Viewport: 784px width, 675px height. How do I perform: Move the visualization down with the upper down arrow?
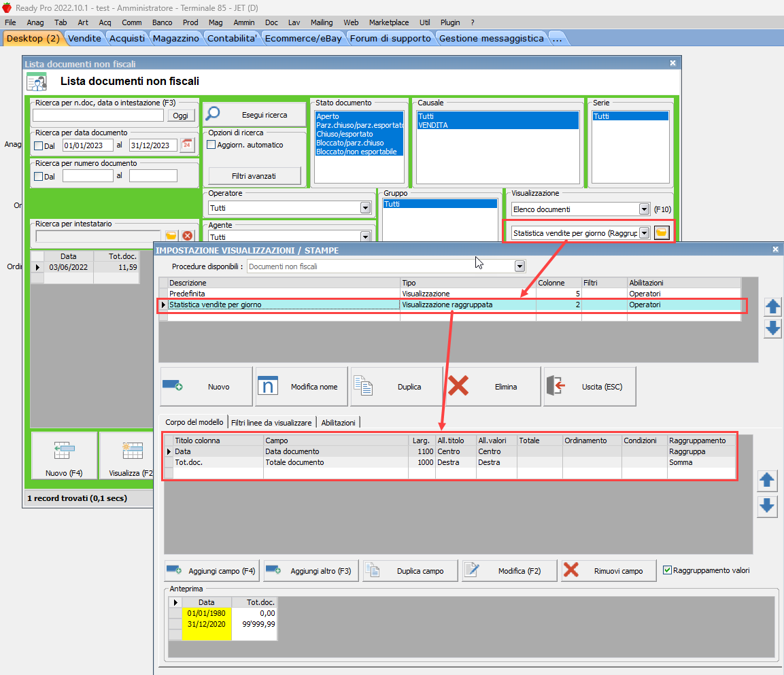pos(773,328)
